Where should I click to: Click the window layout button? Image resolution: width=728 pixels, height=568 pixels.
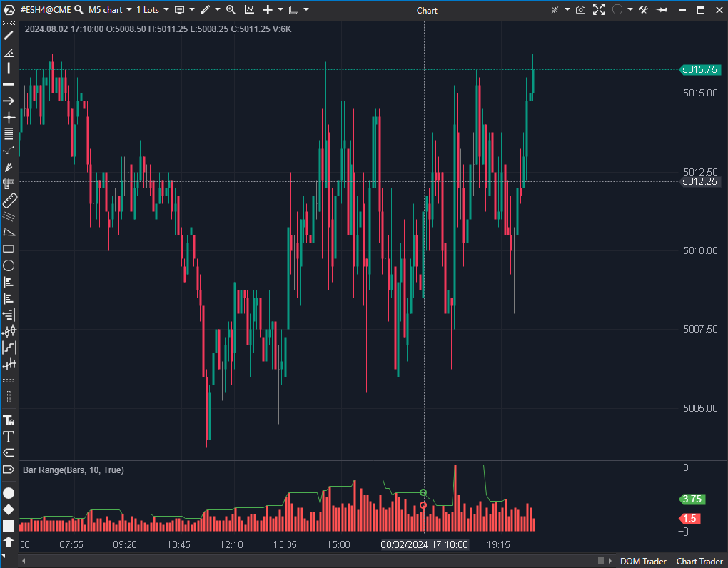pyautogui.click(x=294, y=10)
